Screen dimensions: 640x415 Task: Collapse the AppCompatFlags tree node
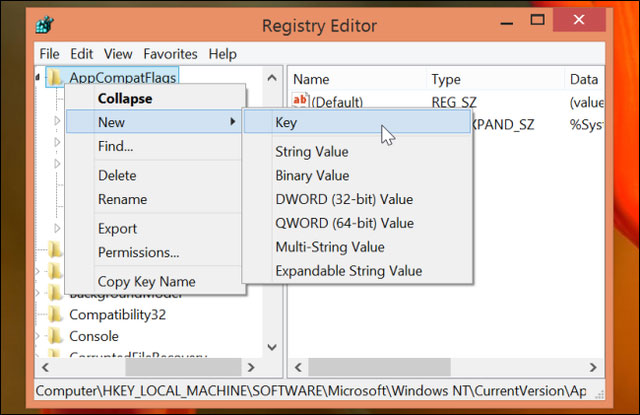tap(38, 77)
